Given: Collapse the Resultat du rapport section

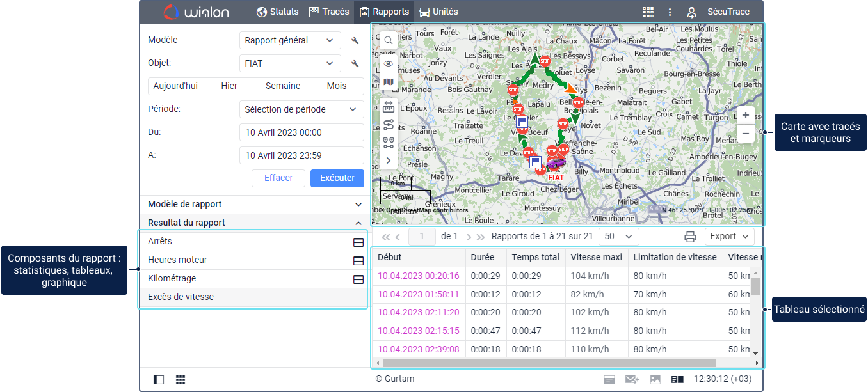Looking at the screenshot, I should (x=358, y=223).
